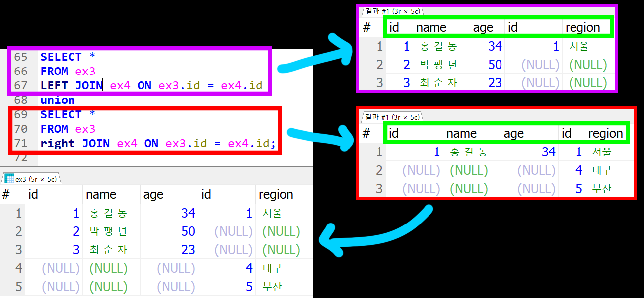Sort by region header in the ex3 grid
Image resolution: width=644 pixels, height=298 pixels.
click(276, 194)
